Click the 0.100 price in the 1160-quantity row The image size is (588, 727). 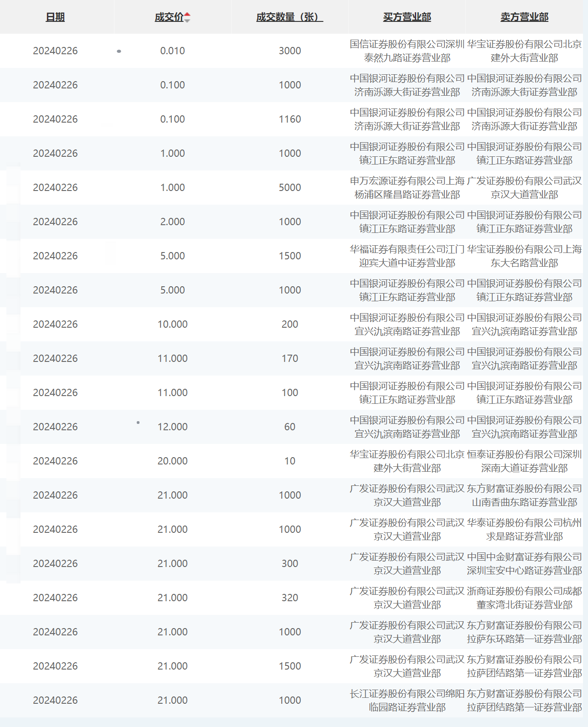173,119
